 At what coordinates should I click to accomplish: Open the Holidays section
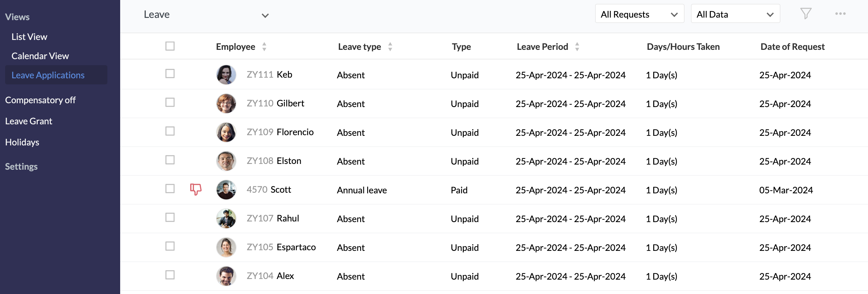[x=22, y=142]
